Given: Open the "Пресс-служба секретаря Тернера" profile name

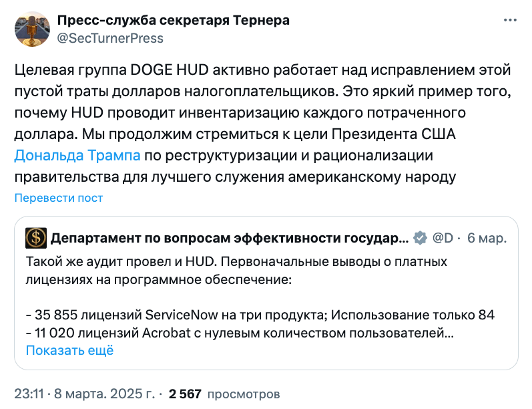Looking at the screenshot, I should (x=174, y=20).
